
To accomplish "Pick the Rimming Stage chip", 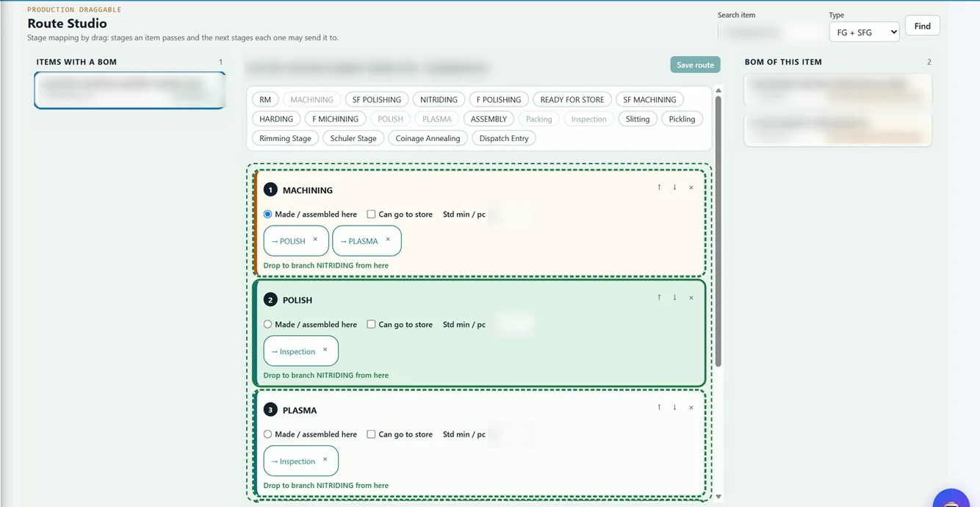I will (x=285, y=138).
